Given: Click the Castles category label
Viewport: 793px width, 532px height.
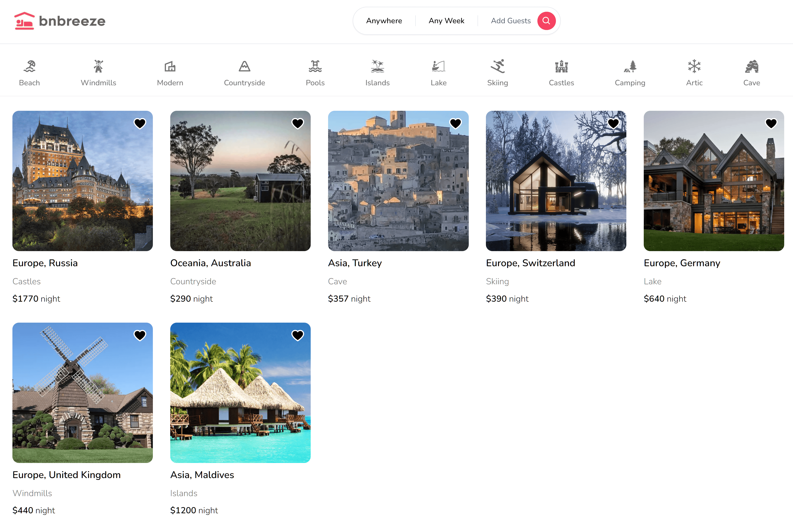Looking at the screenshot, I should pos(562,83).
